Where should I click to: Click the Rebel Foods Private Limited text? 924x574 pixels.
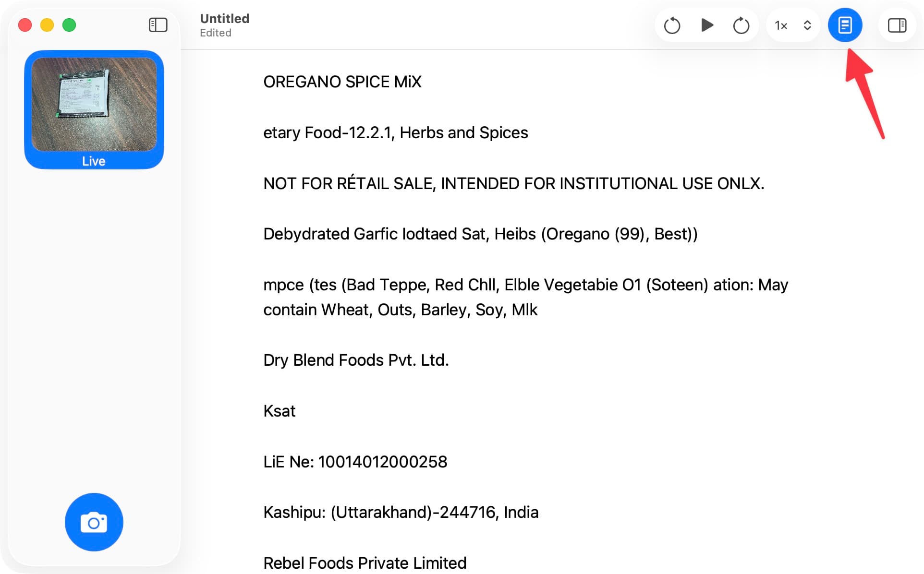(x=365, y=563)
